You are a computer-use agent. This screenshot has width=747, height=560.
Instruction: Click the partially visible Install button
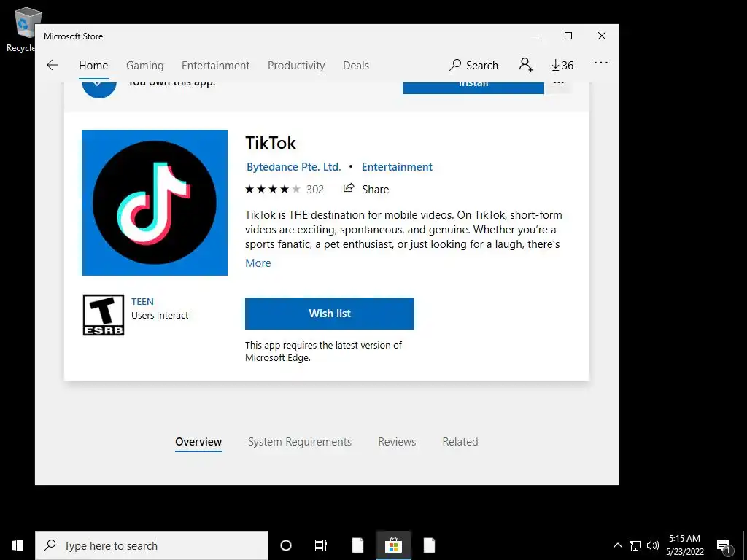click(x=473, y=87)
